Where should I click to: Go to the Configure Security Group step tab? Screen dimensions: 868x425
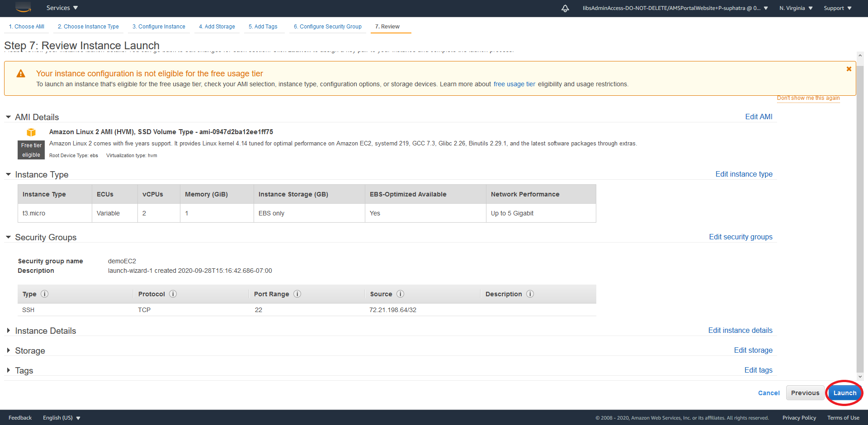coord(327,27)
